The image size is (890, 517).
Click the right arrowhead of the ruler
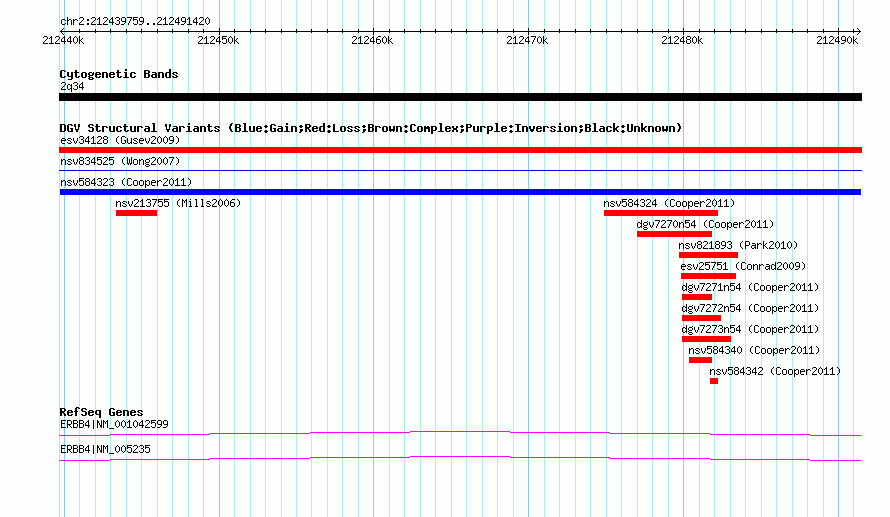(x=859, y=31)
